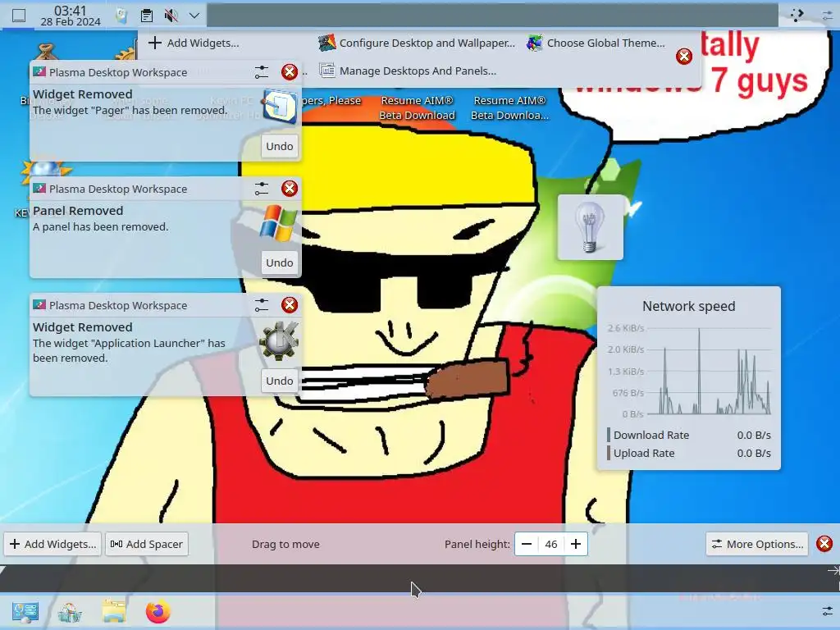Viewport: 840px width, 630px height.
Task: Open the file manager icon in the bottom panel
Action: pos(114,612)
